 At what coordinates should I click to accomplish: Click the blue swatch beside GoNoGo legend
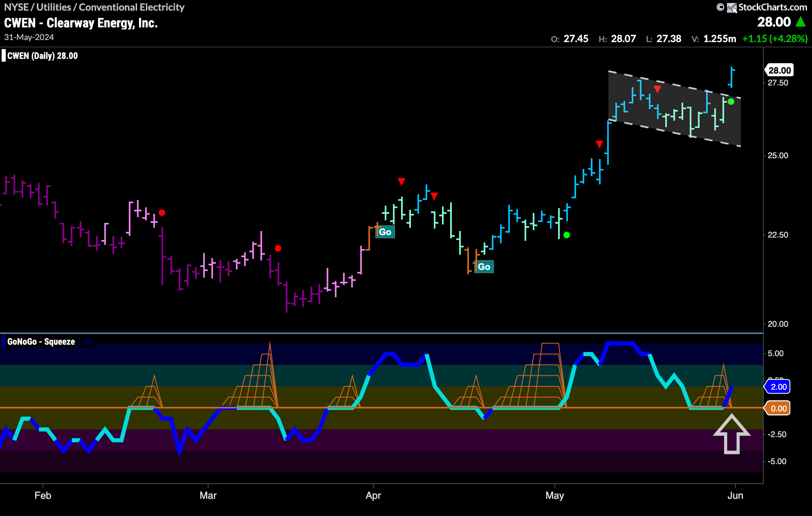tap(4, 341)
